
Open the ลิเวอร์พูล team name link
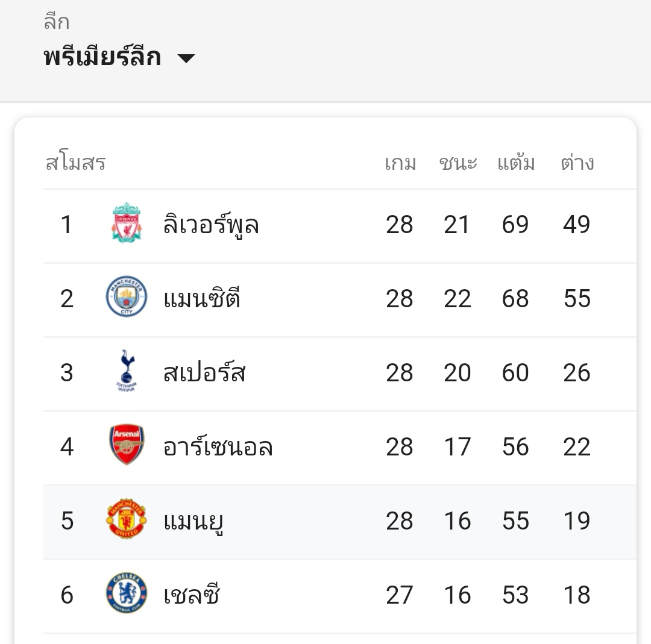pos(211,225)
